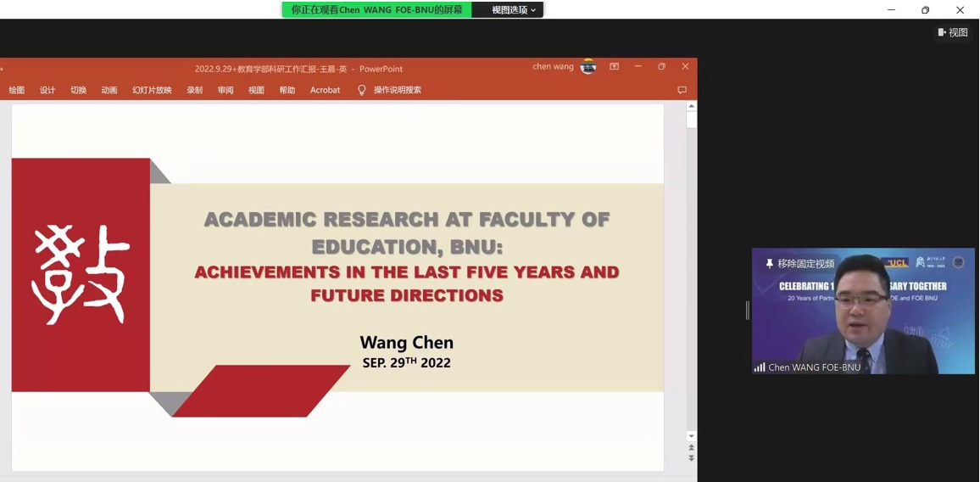Image resolution: width=980 pixels, height=482 pixels.
Task: Click the 操作说明搜索 search field
Action: [398, 90]
